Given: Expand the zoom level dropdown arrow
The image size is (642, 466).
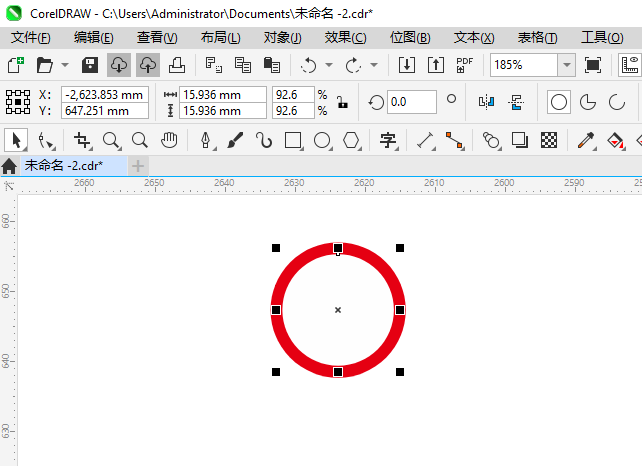Looking at the screenshot, I should coord(567,65).
